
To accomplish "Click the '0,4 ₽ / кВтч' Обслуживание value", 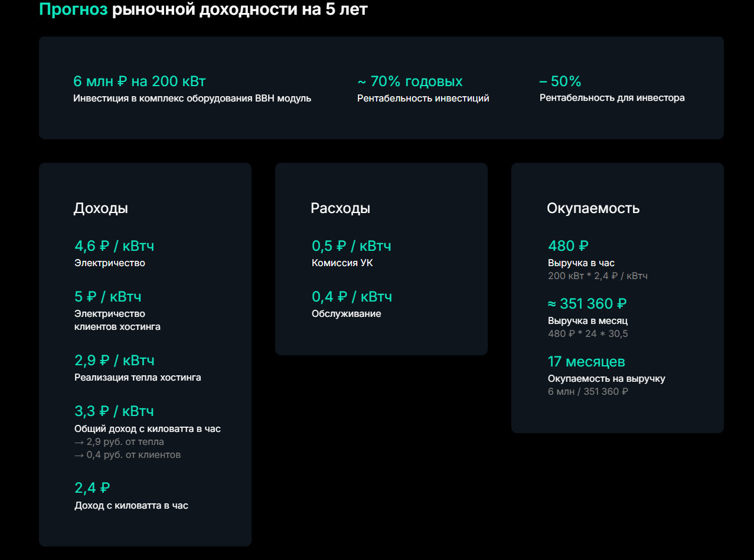I will point(352,297).
